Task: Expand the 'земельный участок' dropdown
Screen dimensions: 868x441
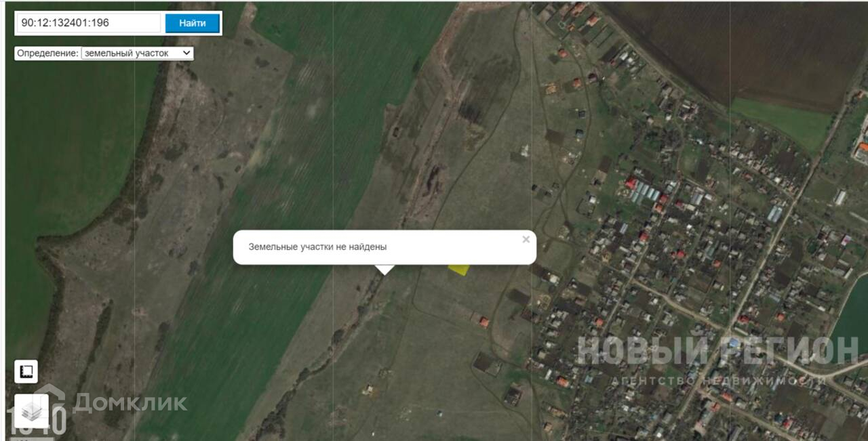Action: point(138,53)
